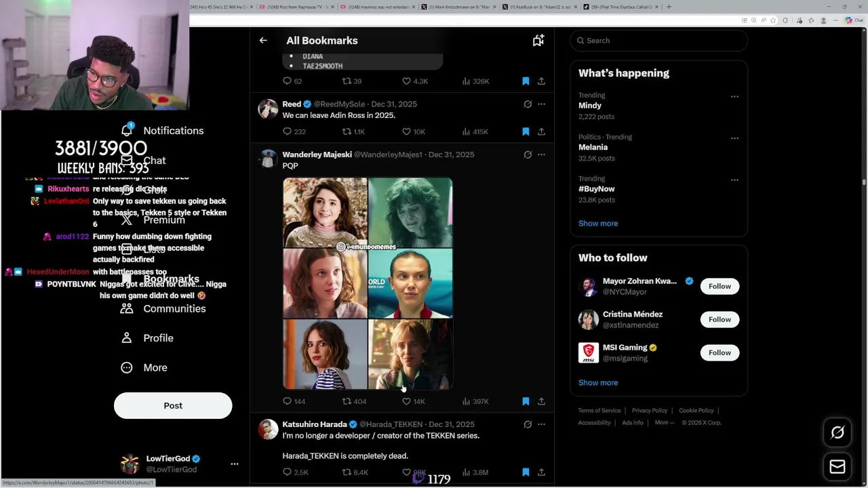
Task: Open the bottom-right photo in Wanderley's image grid
Action: click(x=410, y=354)
